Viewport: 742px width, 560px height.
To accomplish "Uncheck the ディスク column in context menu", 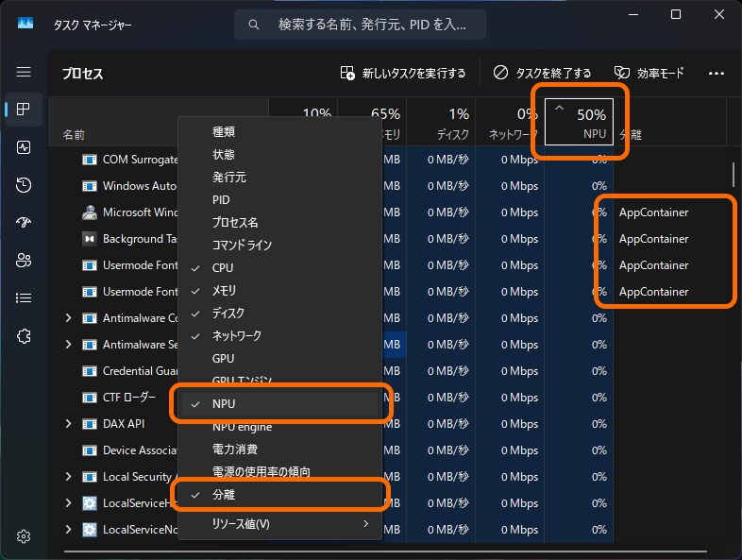I will [279, 314].
